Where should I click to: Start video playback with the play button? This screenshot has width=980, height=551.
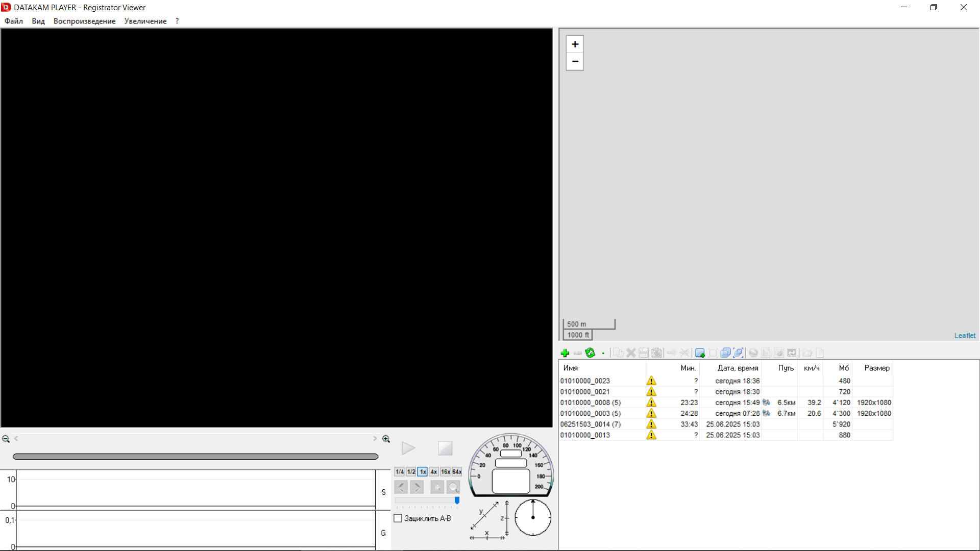tap(408, 448)
